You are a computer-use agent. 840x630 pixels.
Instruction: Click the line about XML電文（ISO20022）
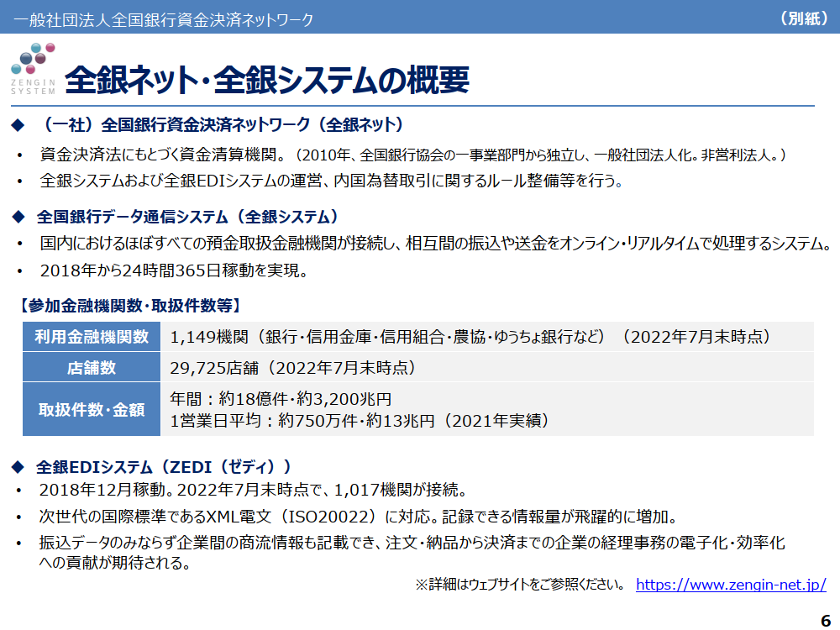[x=359, y=517]
